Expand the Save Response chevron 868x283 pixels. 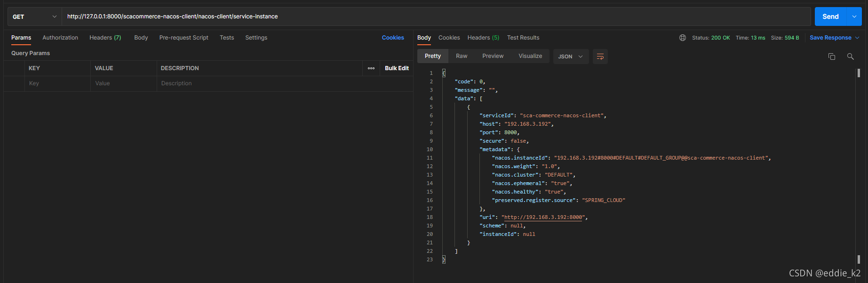(857, 38)
